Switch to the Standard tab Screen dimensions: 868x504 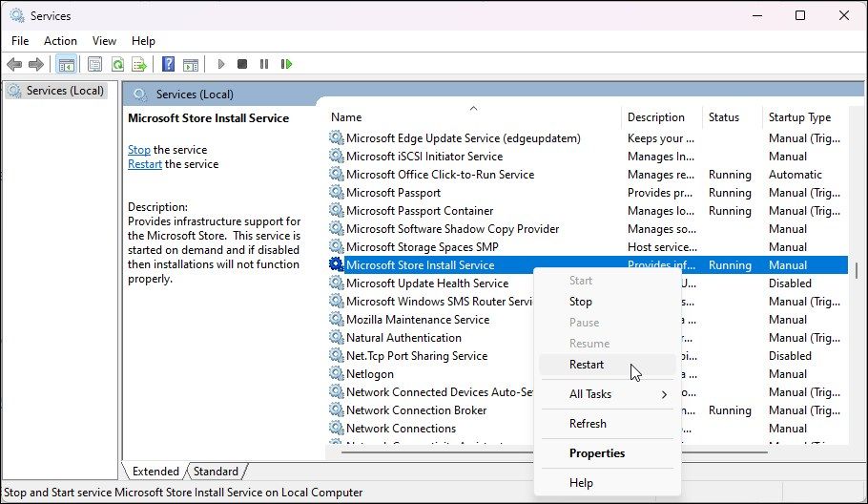216,472
